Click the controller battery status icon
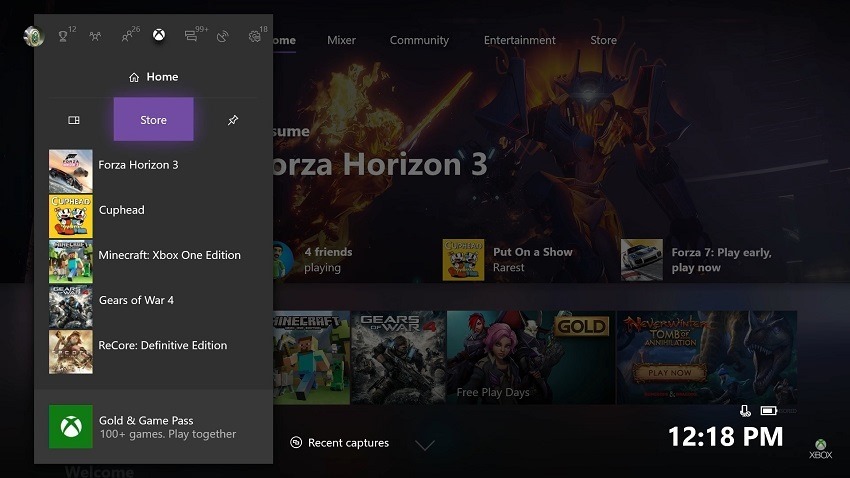Image resolution: width=850 pixels, height=478 pixels. (769, 411)
